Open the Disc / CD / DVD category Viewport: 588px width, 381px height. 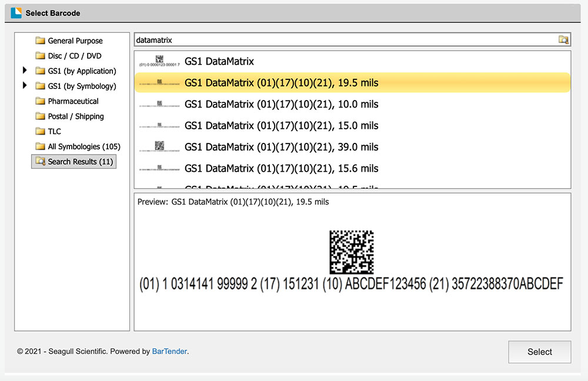tap(75, 55)
